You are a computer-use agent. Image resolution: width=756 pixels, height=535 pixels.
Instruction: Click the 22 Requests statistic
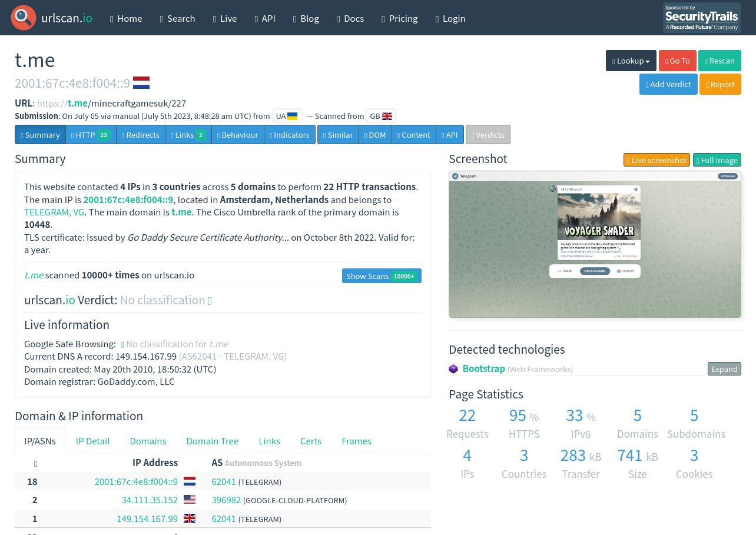(x=467, y=415)
